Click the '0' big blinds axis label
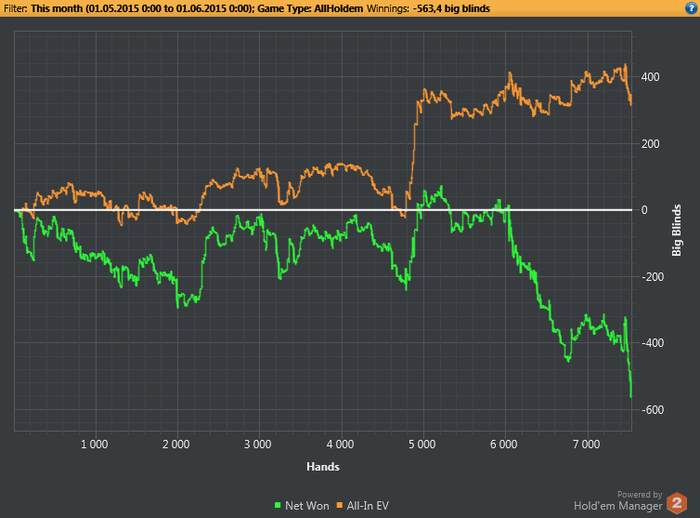Screen dimensions: 700x518 (644, 210)
